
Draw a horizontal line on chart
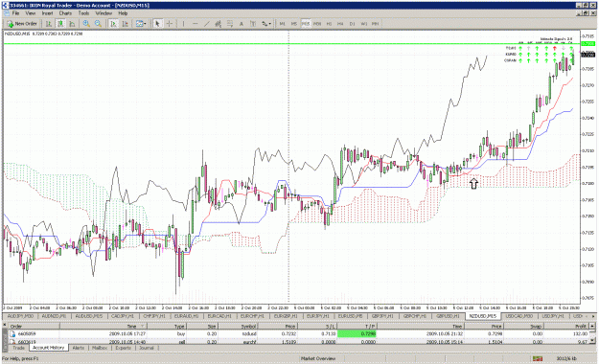(x=196, y=24)
